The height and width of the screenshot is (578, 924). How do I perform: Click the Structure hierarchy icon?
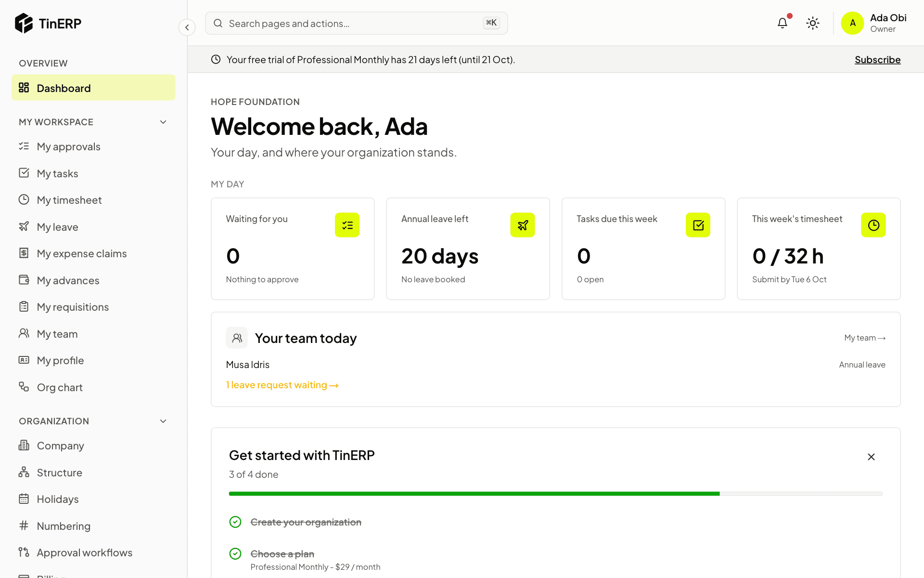tap(24, 472)
